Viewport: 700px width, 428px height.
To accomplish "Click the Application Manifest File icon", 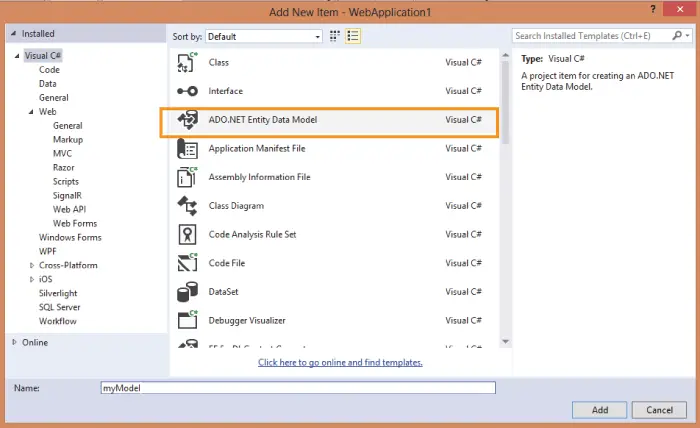I will [187, 149].
